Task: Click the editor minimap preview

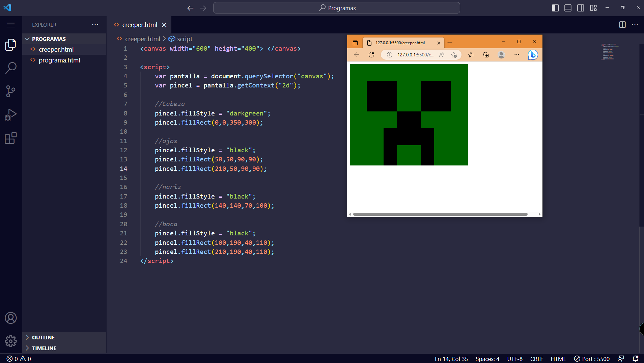Action: pos(610,52)
